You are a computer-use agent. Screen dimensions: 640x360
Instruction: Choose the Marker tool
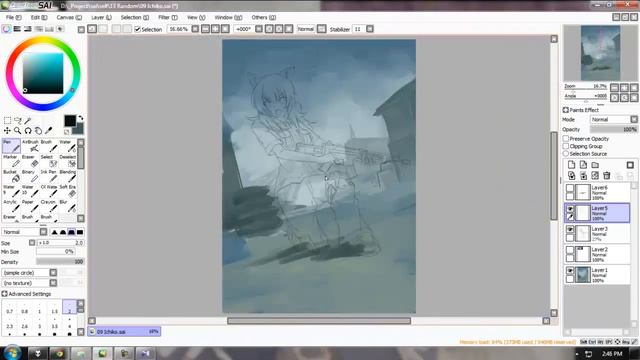[x=11, y=161]
